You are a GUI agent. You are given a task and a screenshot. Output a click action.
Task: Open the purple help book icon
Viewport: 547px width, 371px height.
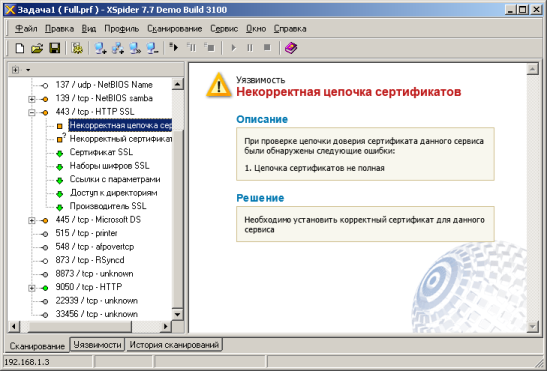tap(291, 48)
